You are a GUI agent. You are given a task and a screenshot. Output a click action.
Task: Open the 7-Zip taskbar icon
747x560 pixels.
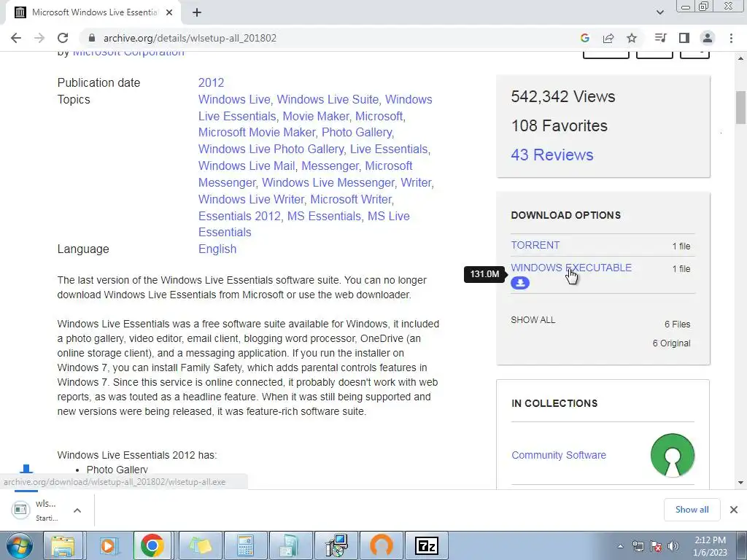(426, 545)
